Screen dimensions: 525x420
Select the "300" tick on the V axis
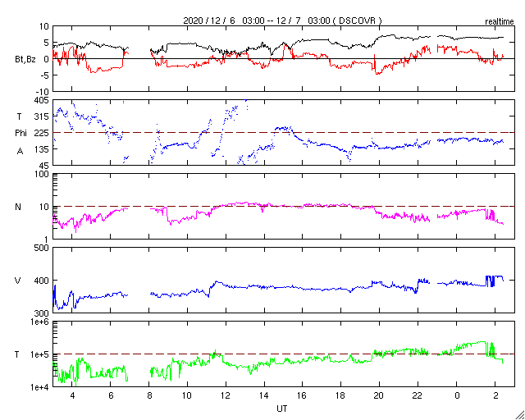[x=42, y=313]
